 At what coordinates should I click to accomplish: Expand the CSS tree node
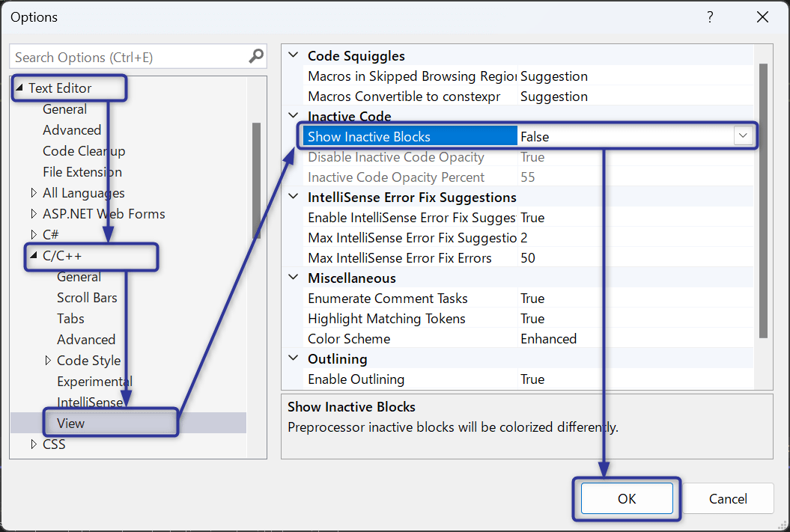[x=34, y=444]
